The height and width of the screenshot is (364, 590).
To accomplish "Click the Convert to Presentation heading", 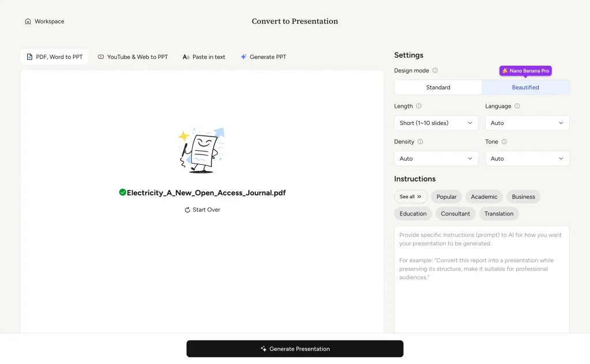I will click(295, 21).
